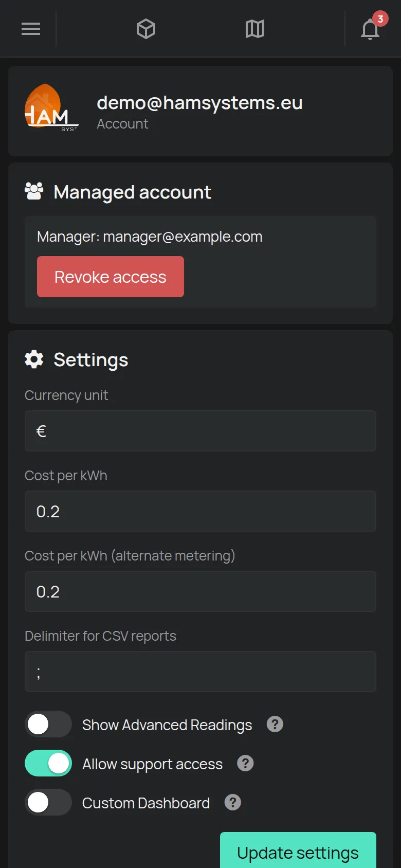Select Cost per kWh alternate metering field
Viewport: 401px width, 868px height.
pos(200,591)
